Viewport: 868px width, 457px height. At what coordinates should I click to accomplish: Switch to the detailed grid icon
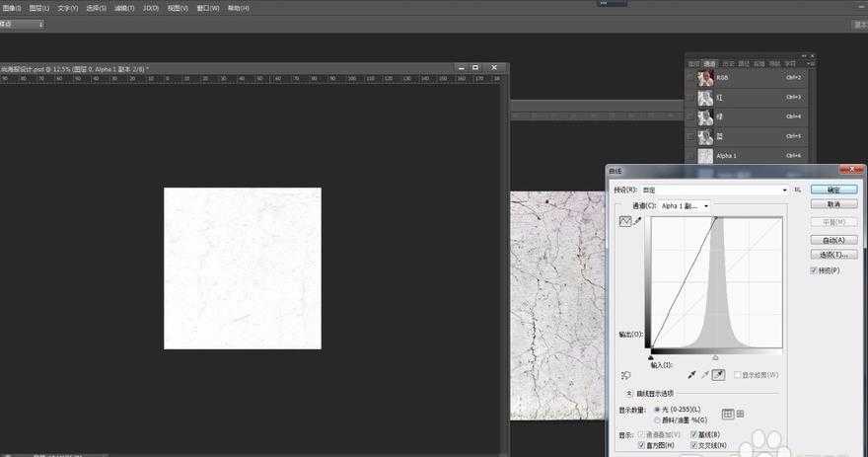(x=740, y=414)
